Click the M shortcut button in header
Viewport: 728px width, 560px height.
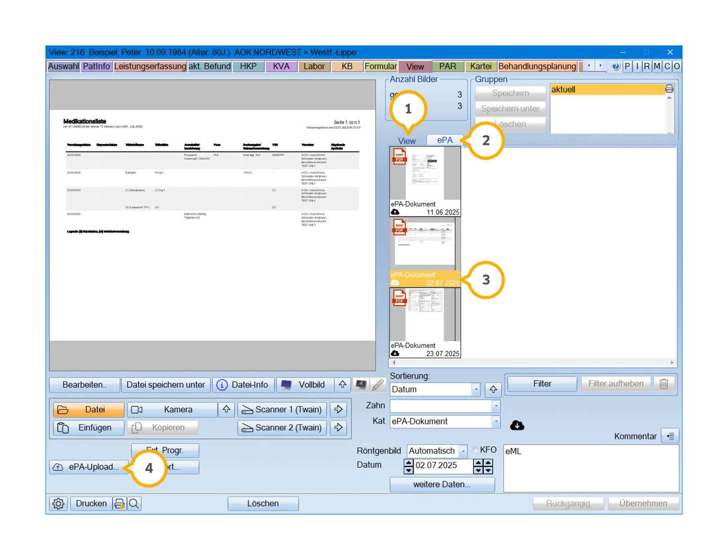coord(657,66)
